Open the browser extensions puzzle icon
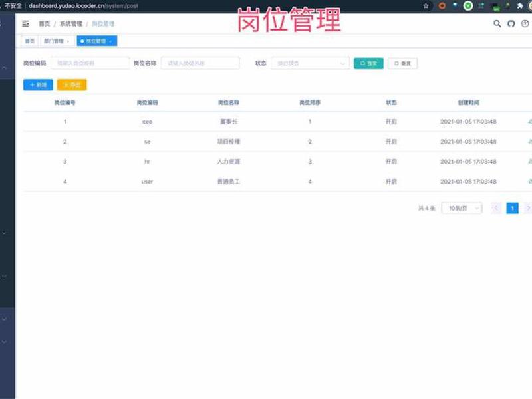The height and width of the screenshot is (399, 532). tap(519, 6)
